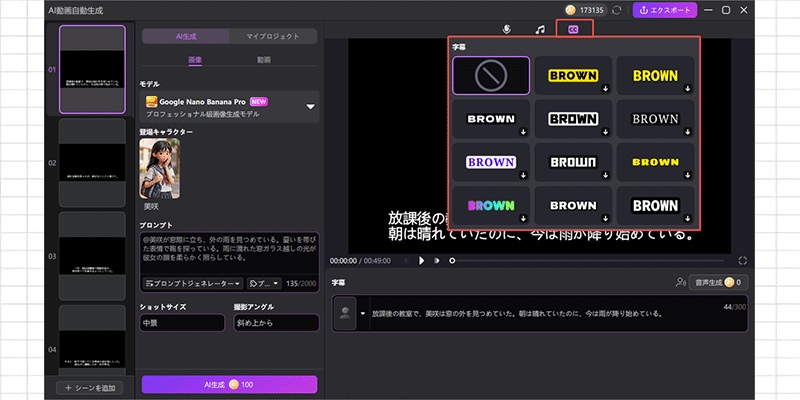Image resolution: width=800 pixels, height=400 pixels.
Task: Open the truncated プ... dropdown beside prompt generator
Action: [264, 283]
